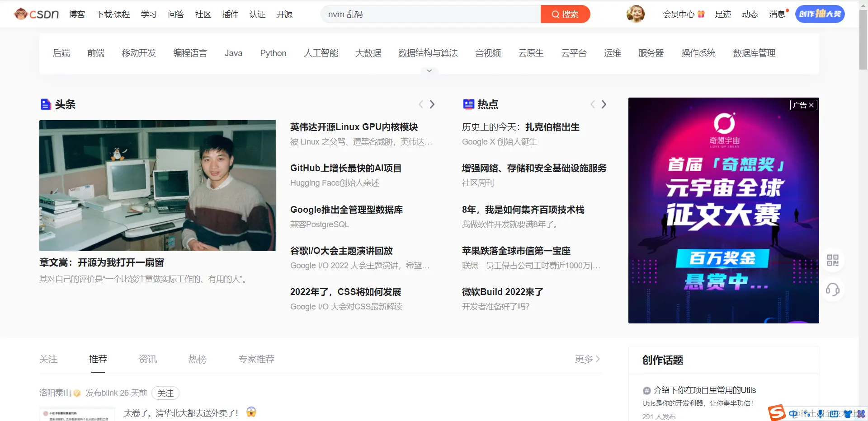Viewport: 868px width, 421px height.
Task: Open 会员中心 in header
Action: pos(684,14)
